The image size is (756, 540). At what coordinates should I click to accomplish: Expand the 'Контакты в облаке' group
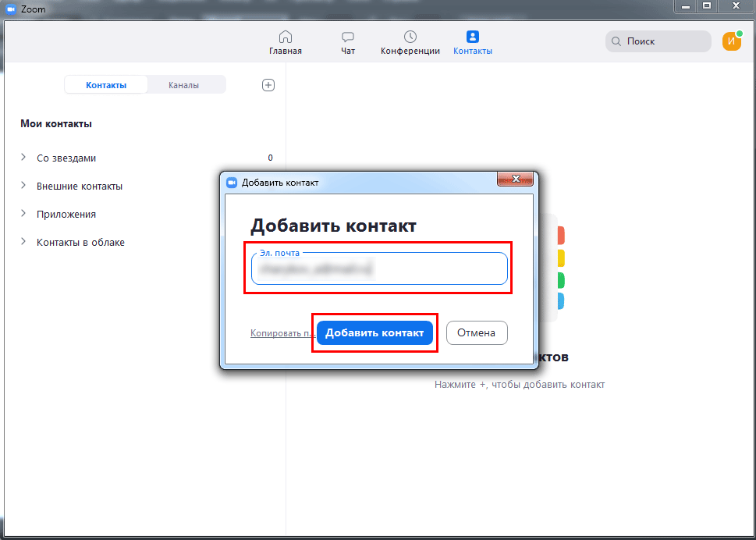(x=23, y=242)
